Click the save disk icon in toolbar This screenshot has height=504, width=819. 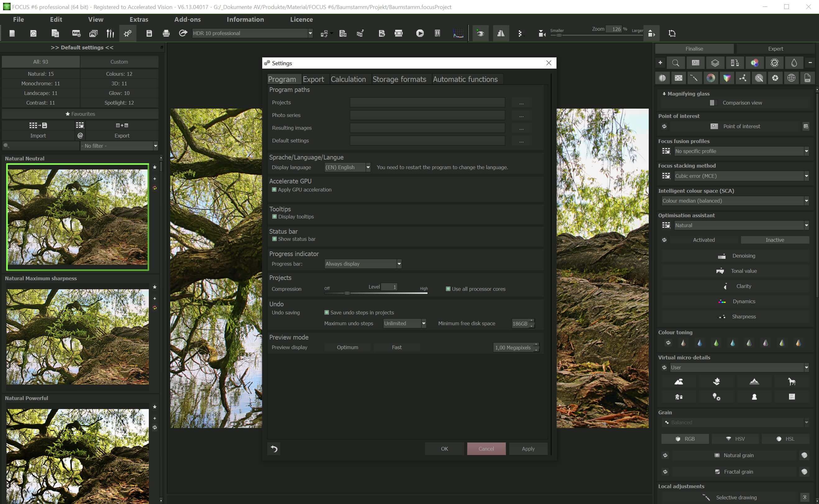pos(149,33)
